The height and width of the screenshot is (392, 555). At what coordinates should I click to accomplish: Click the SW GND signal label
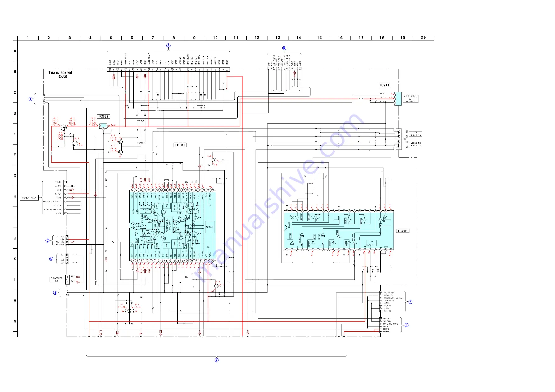(x=387, y=321)
